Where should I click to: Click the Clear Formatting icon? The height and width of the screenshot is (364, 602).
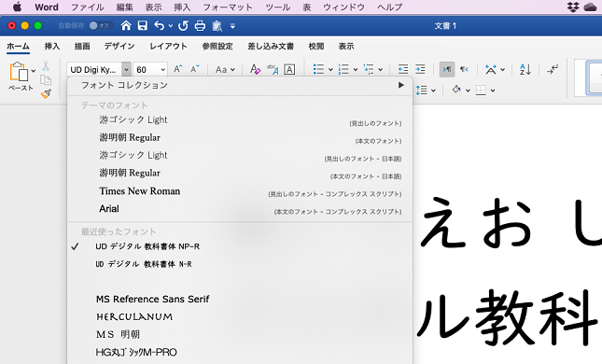point(255,69)
